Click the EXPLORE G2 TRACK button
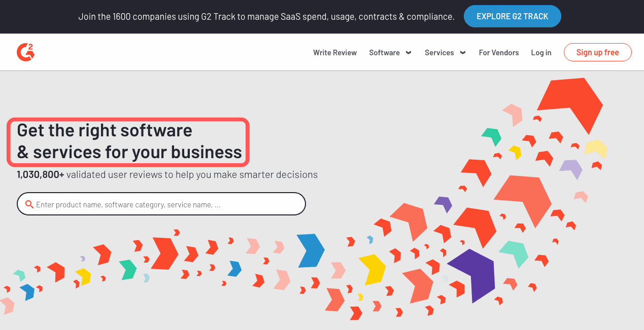Image resolution: width=644 pixels, height=330 pixels. pos(512,16)
